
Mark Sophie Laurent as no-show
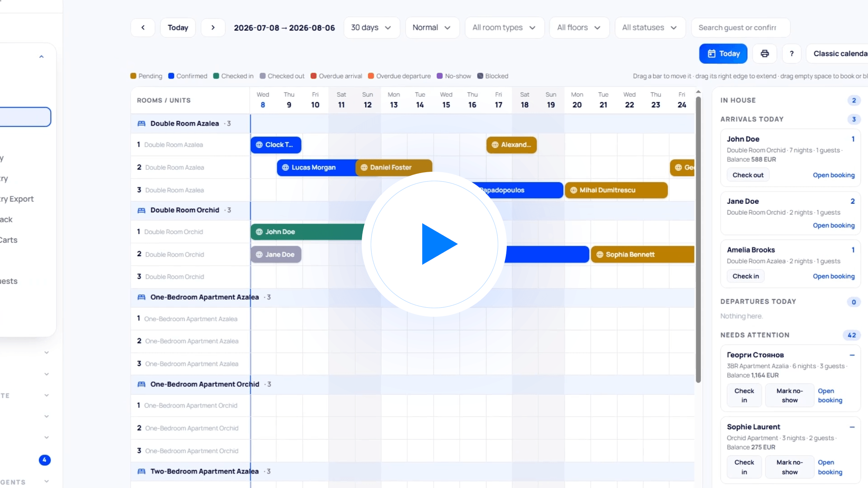tap(789, 467)
